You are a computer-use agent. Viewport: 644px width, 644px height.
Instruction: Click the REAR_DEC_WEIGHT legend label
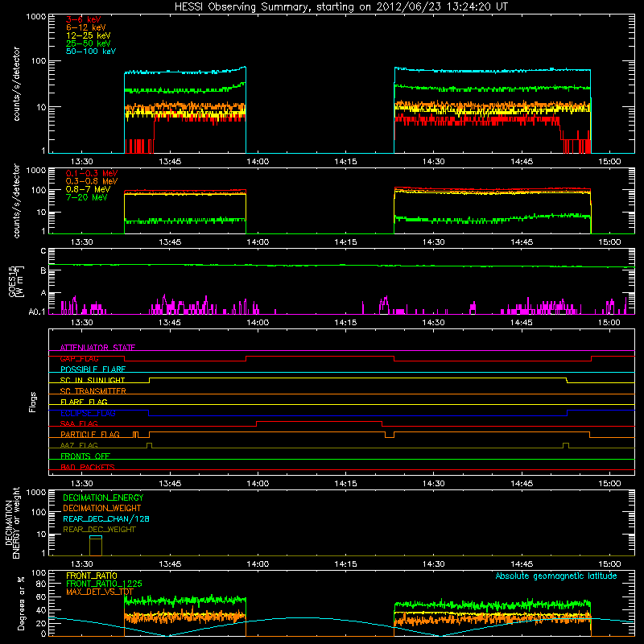click(x=99, y=530)
